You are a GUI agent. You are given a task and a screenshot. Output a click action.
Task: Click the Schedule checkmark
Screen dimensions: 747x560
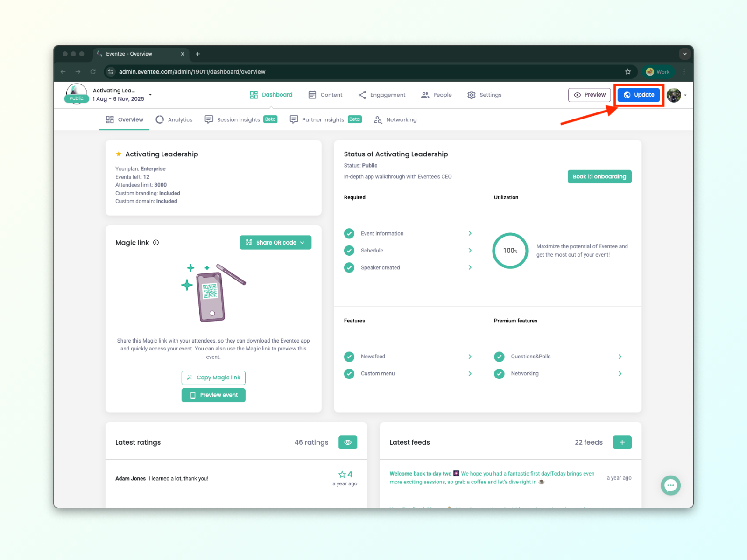coord(349,251)
